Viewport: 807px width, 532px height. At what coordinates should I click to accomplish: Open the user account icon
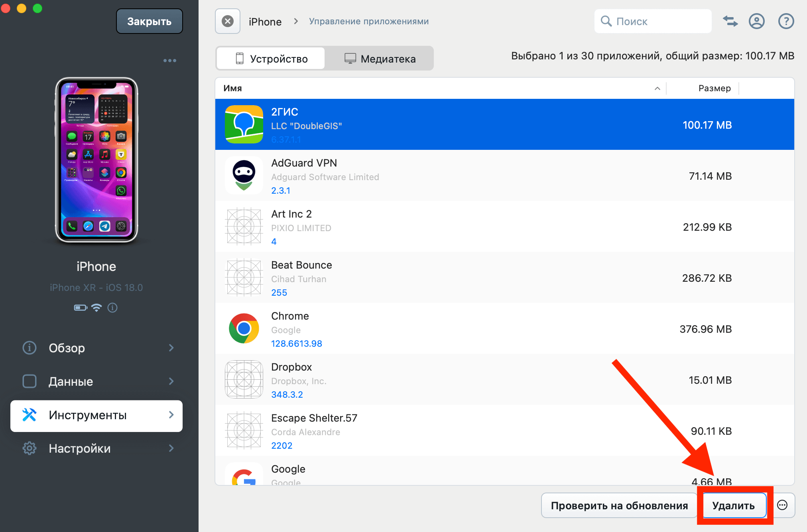point(756,21)
